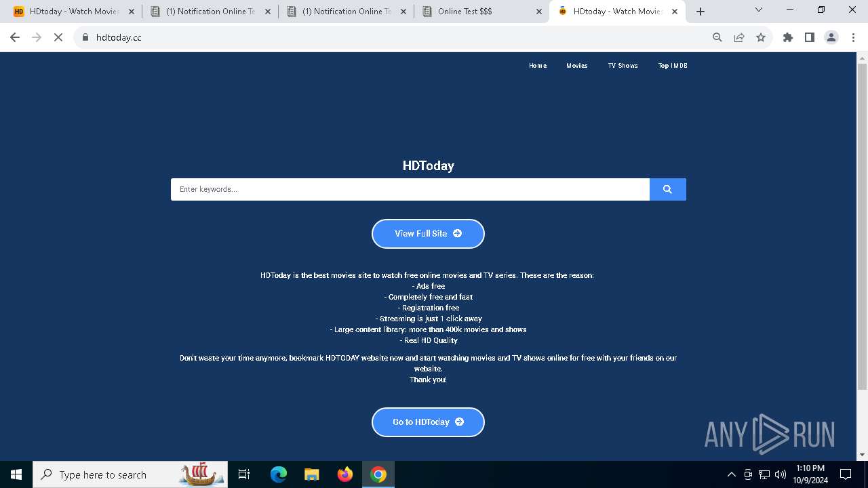Click the '- Completely free and fast' line
Screen dimensions: 868x488
429,297
